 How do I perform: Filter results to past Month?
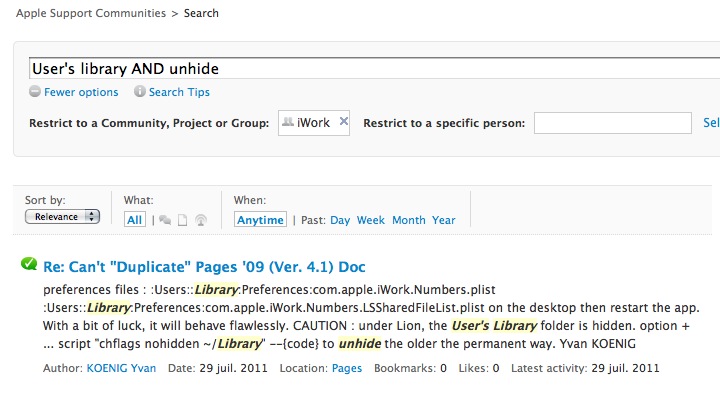pos(409,220)
